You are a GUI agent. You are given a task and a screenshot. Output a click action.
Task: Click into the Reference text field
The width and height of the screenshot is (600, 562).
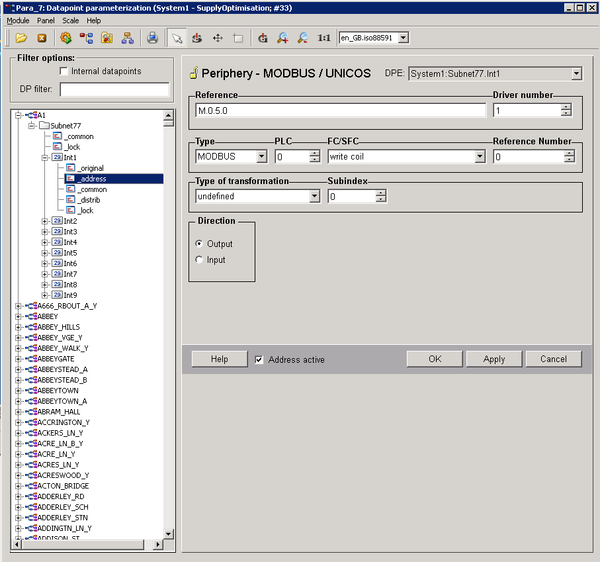(340, 110)
